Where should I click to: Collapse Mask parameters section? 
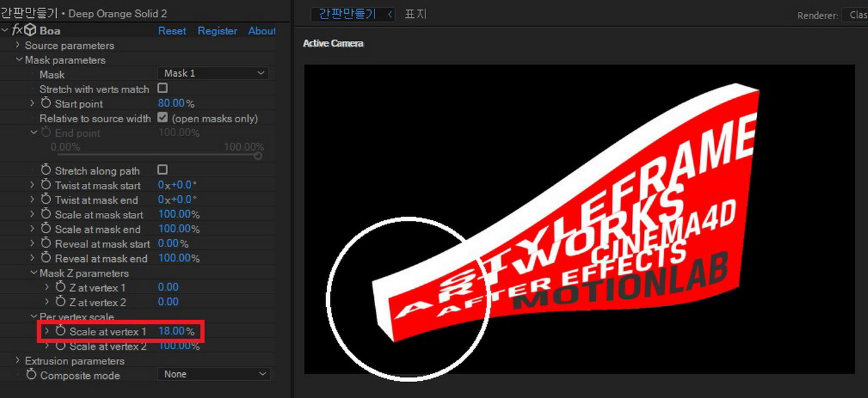click(19, 60)
